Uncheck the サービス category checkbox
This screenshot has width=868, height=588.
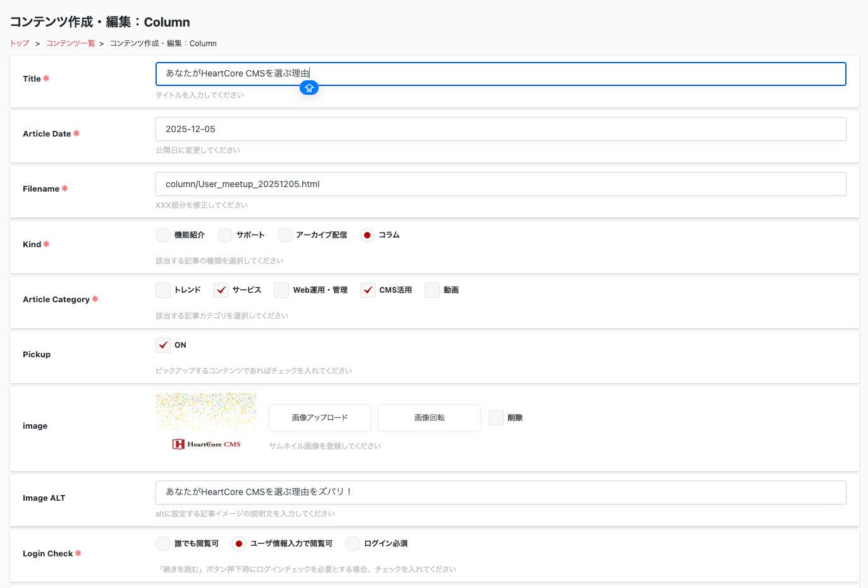tap(221, 290)
